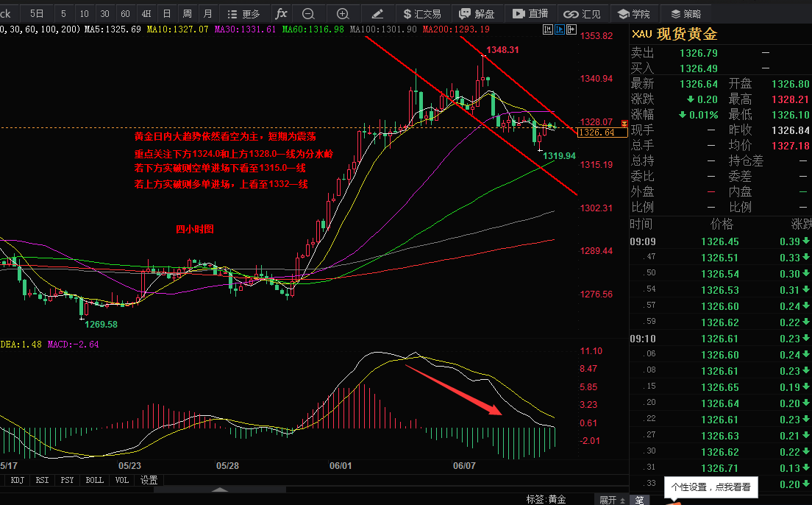Click the 06/01 date on time axis

pyautogui.click(x=341, y=465)
